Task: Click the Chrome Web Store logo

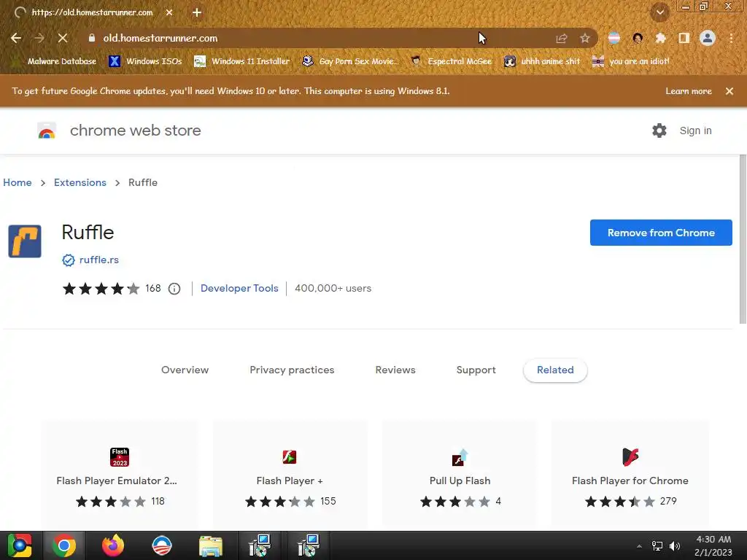Action: pos(47,131)
